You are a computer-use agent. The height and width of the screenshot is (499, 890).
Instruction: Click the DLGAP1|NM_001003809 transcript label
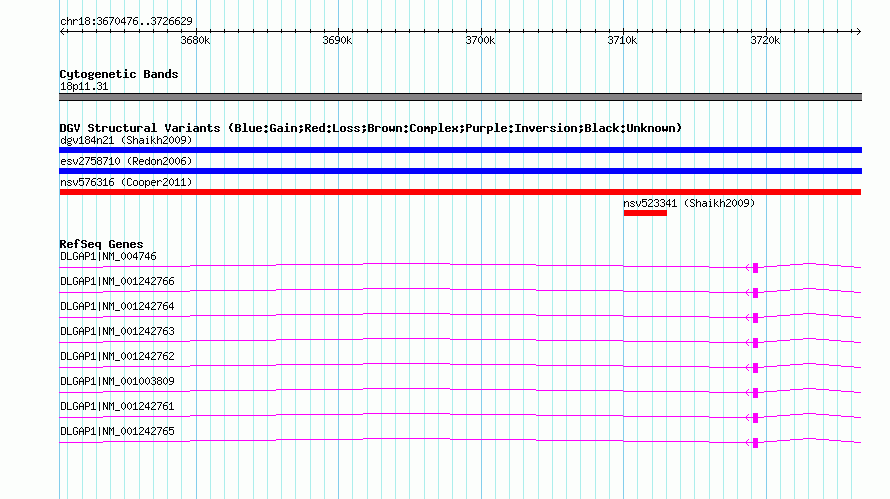(117, 381)
